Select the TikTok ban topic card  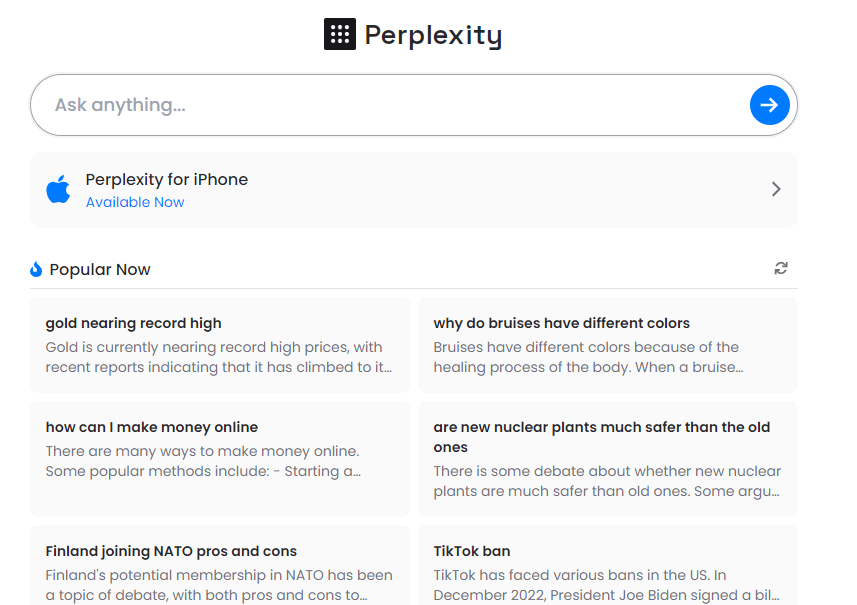pyautogui.click(x=472, y=551)
